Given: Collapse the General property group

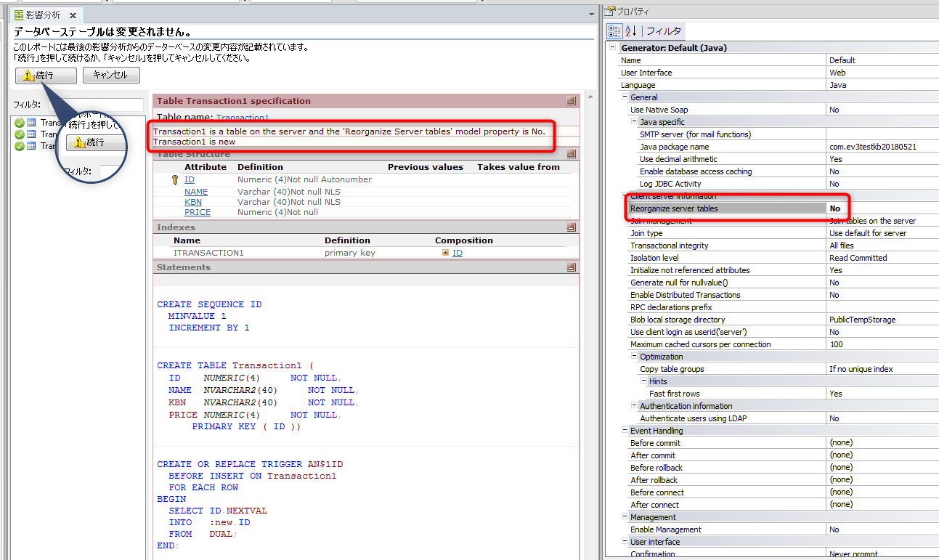Looking at the screenshot, I should [x=624, y=97].
